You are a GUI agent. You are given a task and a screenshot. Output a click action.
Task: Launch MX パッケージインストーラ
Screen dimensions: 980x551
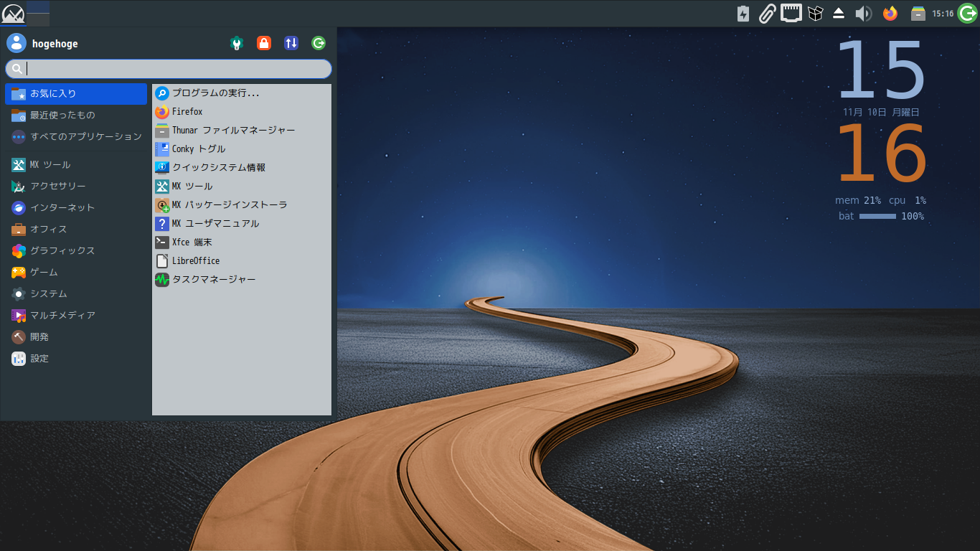(x=230, y=204)
